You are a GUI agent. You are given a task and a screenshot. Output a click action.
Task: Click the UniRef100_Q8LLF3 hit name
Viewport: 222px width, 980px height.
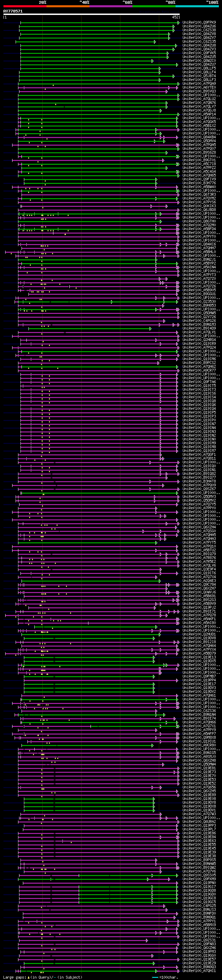point(199,80)
